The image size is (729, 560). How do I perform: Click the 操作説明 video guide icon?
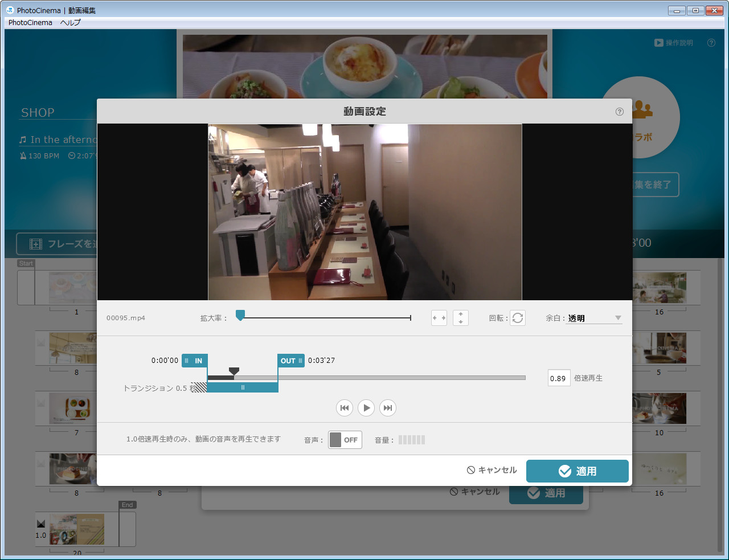point(658,43)
